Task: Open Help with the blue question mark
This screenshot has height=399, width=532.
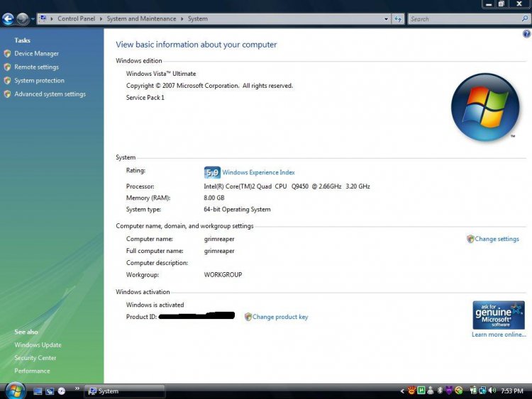Action: point(526,33)
